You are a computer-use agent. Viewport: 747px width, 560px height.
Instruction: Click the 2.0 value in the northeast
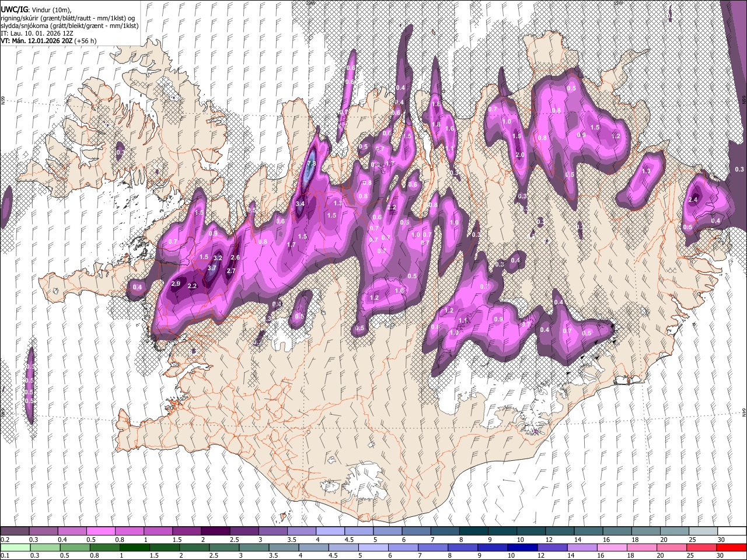point(520,155)
